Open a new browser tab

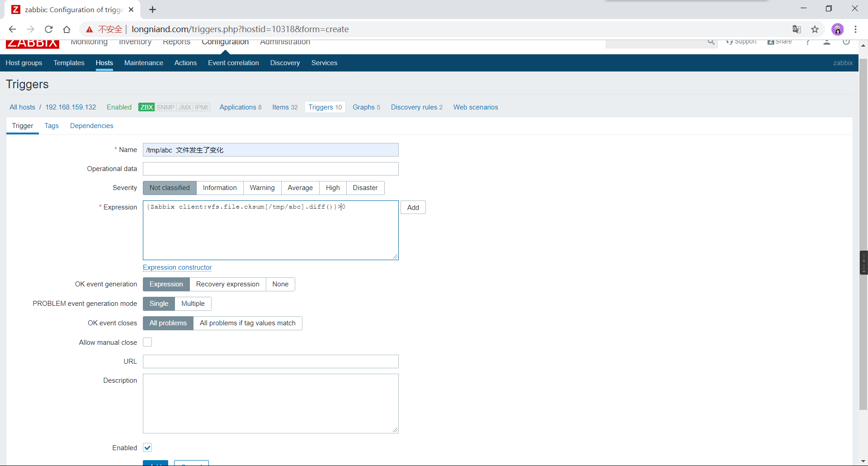[153, 10]
